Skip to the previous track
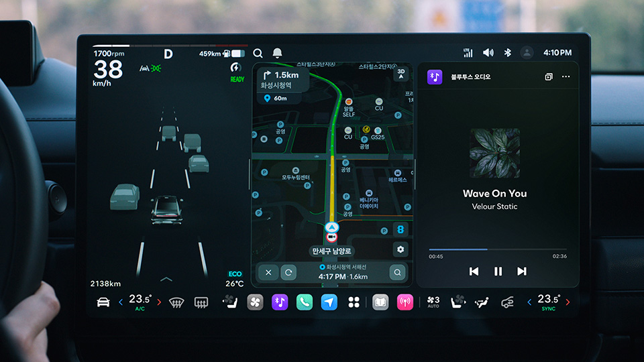The height and width of the screenshot is (362, 644). pyautogui.click(x=474, y=271)
